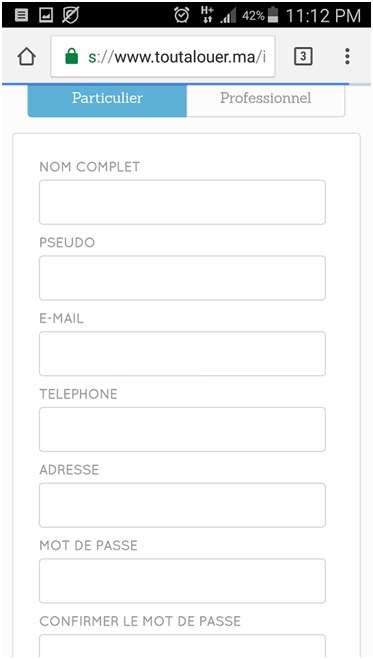Open the browser three-dot overflow menu
The image size is (373, 659).
point(347,56)
